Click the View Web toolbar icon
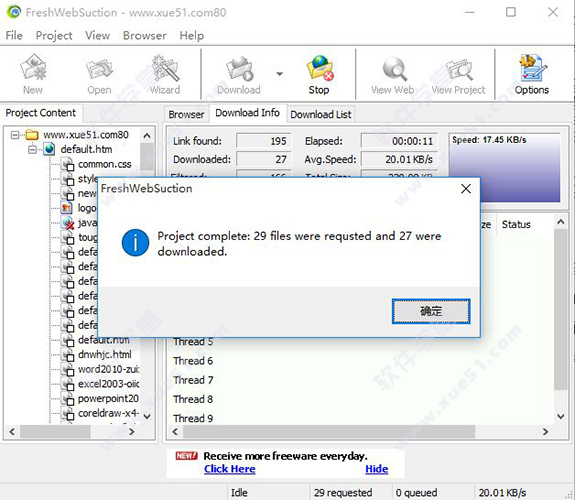 [x=394, y=69]
